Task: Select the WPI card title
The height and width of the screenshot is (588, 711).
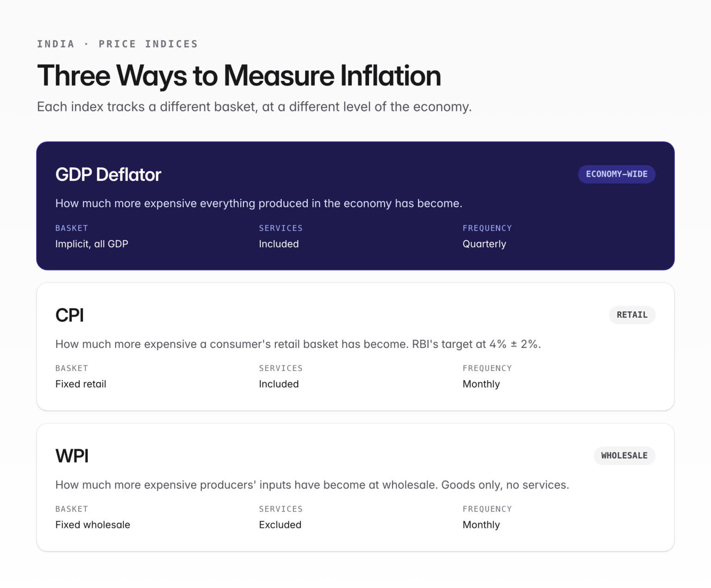Action: (72, 456)
